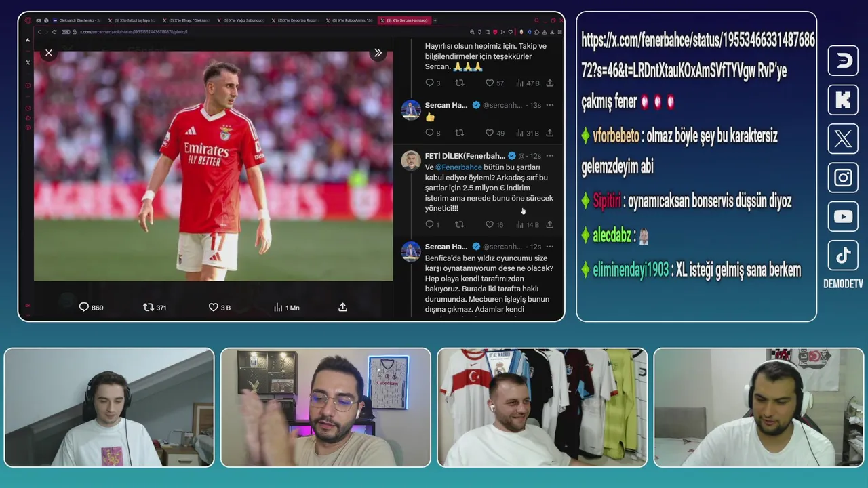Like Sercan's thumbs-up comment with 49 likes

coord(494,133)
